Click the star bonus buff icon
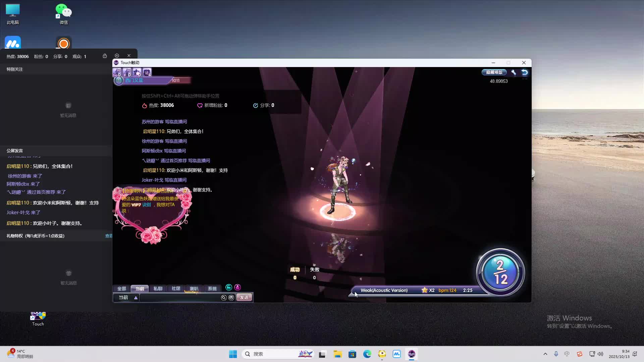The width and height of the screenshot is (644, 362). (137, 72)
